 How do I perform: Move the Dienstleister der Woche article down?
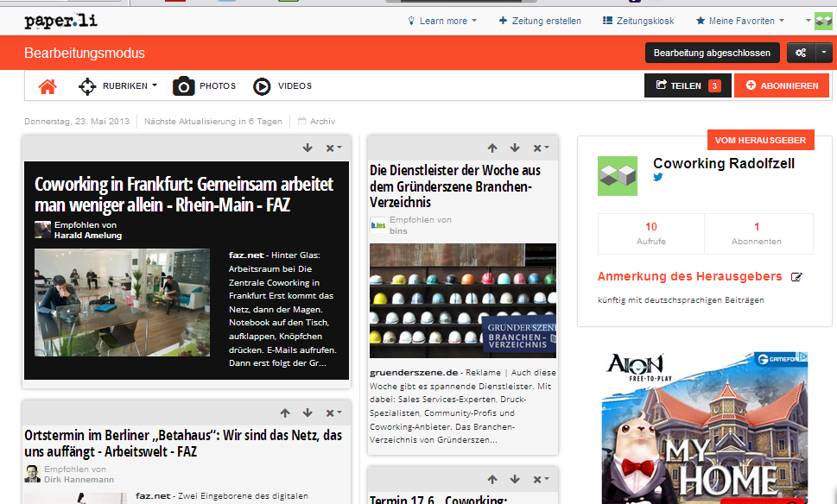tap(515, 148)
